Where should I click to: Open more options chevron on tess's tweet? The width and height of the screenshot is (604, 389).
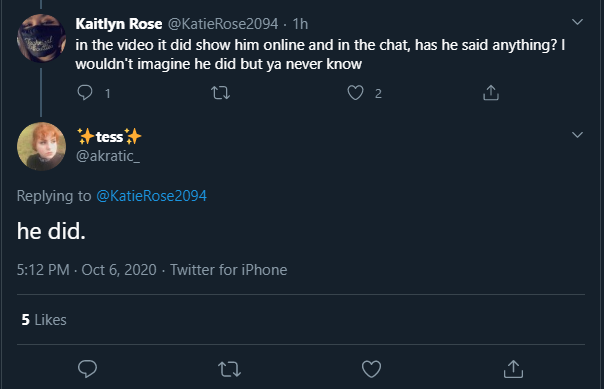coord(577,135)
